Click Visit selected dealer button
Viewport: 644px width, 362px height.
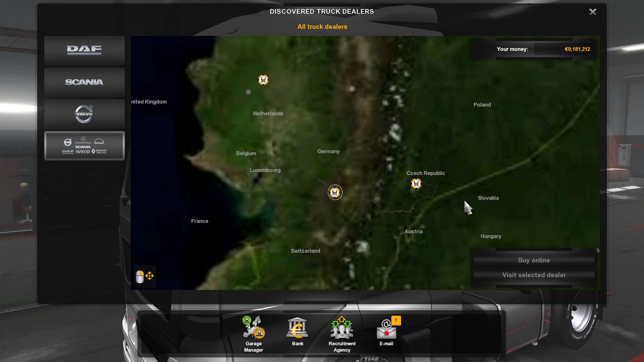point(534,275)
